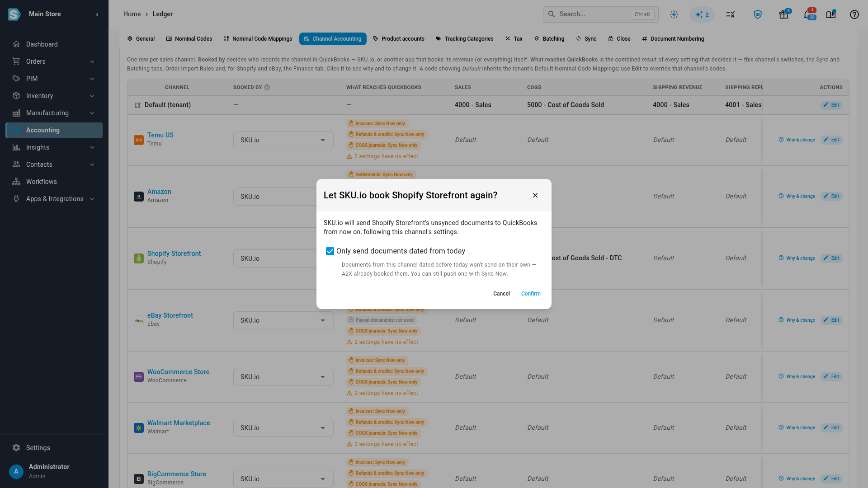Screen dimensions: 868x488
Task: Cancel the Shopify Storefront dialog
Action: [501, 294]
